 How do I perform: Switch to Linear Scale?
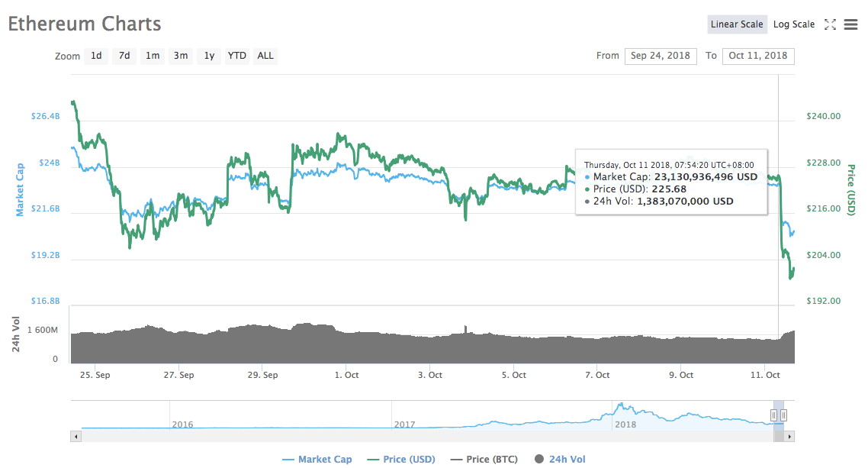[737, 24]
